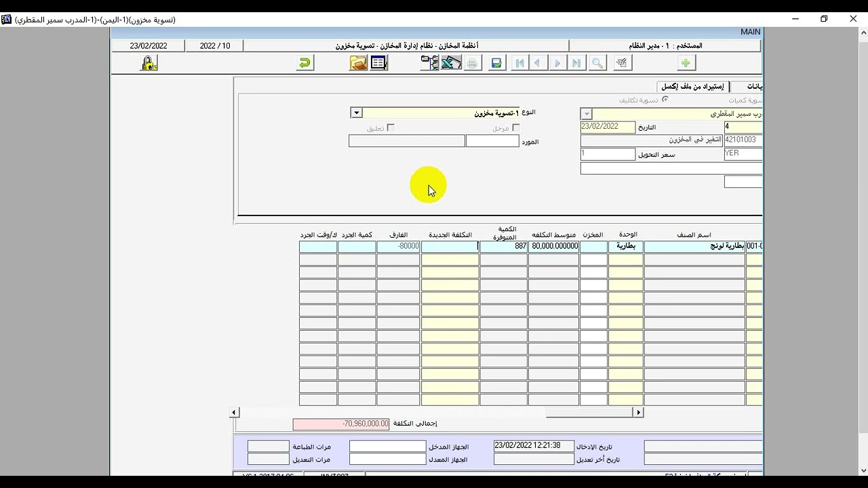Click تاريخ الإدخال field 23/02/2022 12:21:38

(534, 446)
